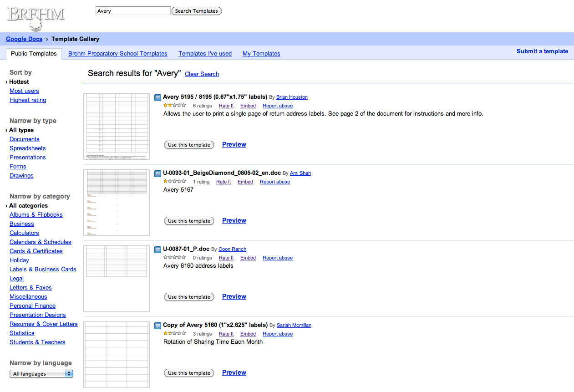574x392 pixels.
Task: Open the My Templates tab
Action: [x=261, y=54]
